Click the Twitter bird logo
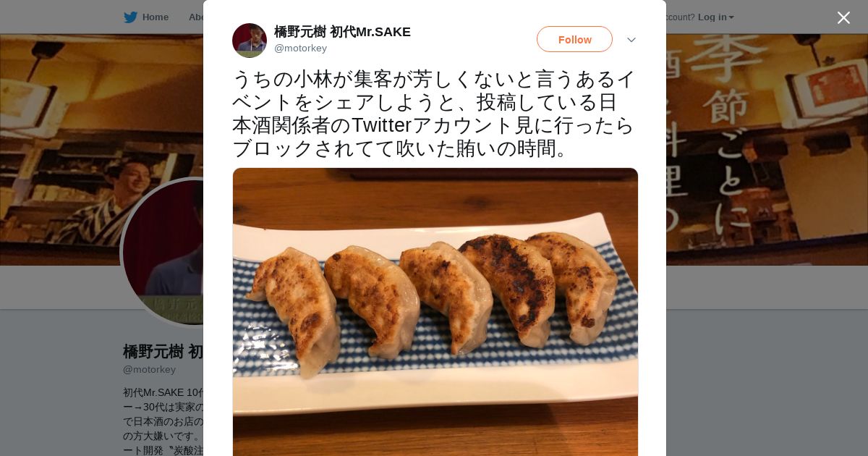868x456 pixels. pyautogui.click(x=130, y=17)
